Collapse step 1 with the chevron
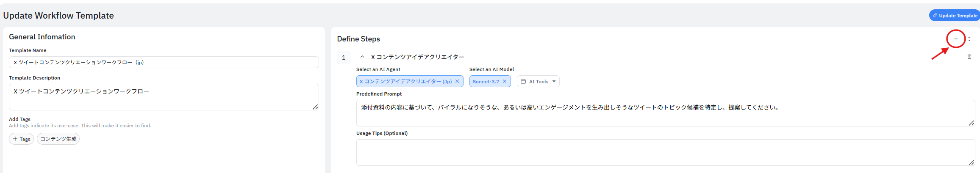980x173 pixels. [x=362, y=57]
